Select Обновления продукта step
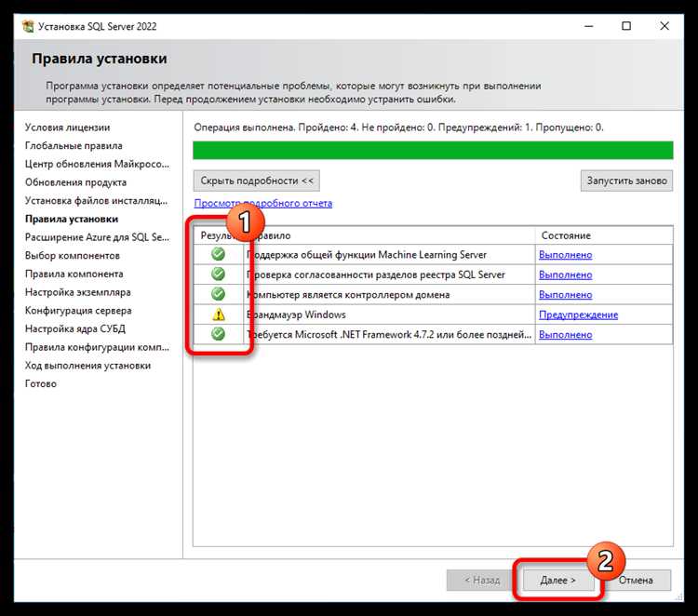The height and width of the screenshot is (616, 698). [x=75, y=182]
